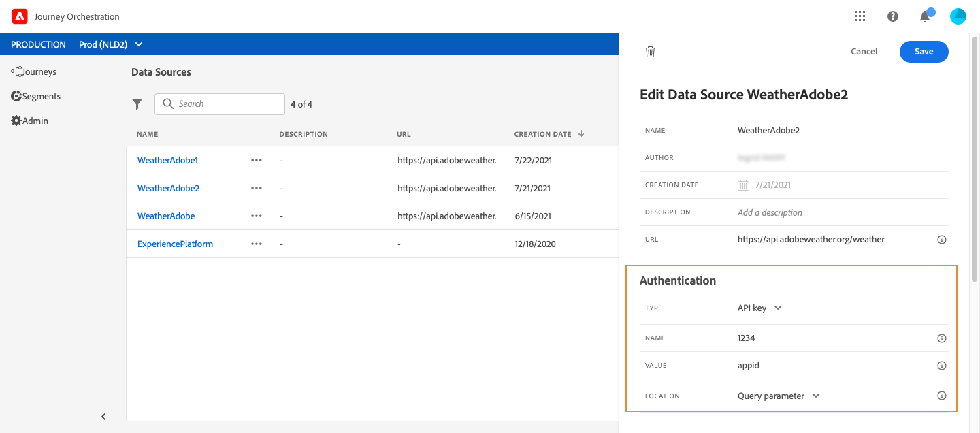Open more options for ExperiencePlatform row
This screenshot has width=980, height=433.
[257, 244]
